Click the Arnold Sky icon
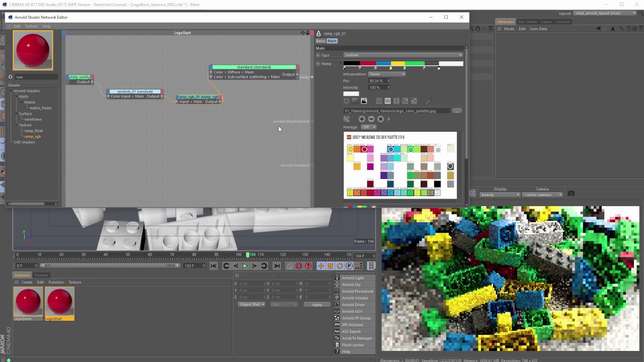The width and height of the screenshot is (644, 362). pyautogui.click(x=337, y=285)
